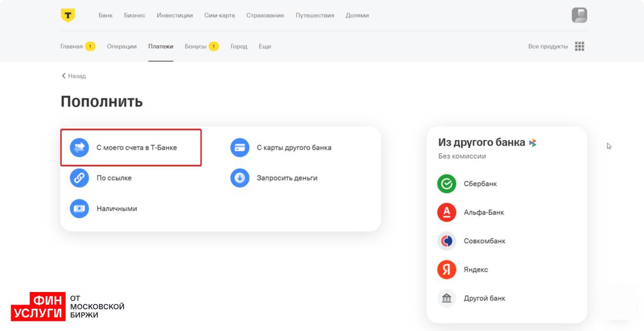
Task: Click the Другой банк building icon
Action: click(447, 299)
